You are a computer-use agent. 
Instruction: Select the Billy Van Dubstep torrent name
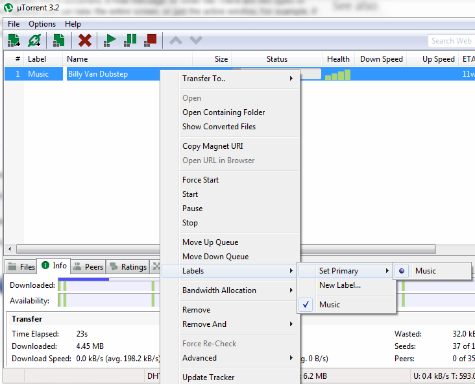[98, 74]
